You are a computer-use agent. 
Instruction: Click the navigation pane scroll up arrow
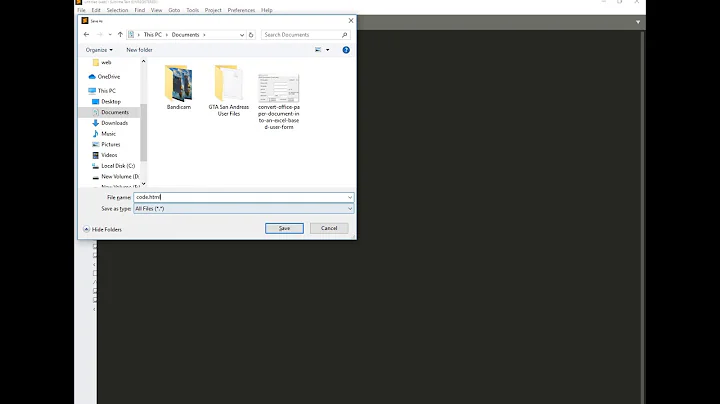pos(144,61)
